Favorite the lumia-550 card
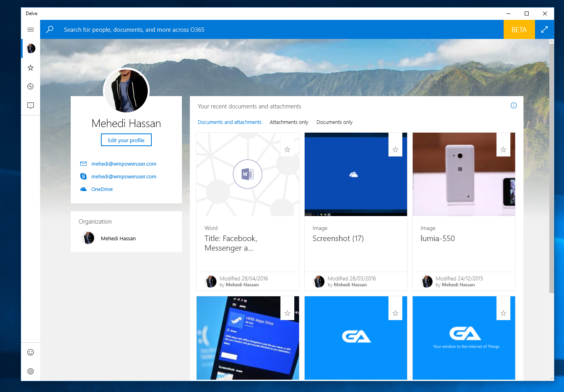The width and height of the screenshot is (564, 392). click(x=503, y=149)
